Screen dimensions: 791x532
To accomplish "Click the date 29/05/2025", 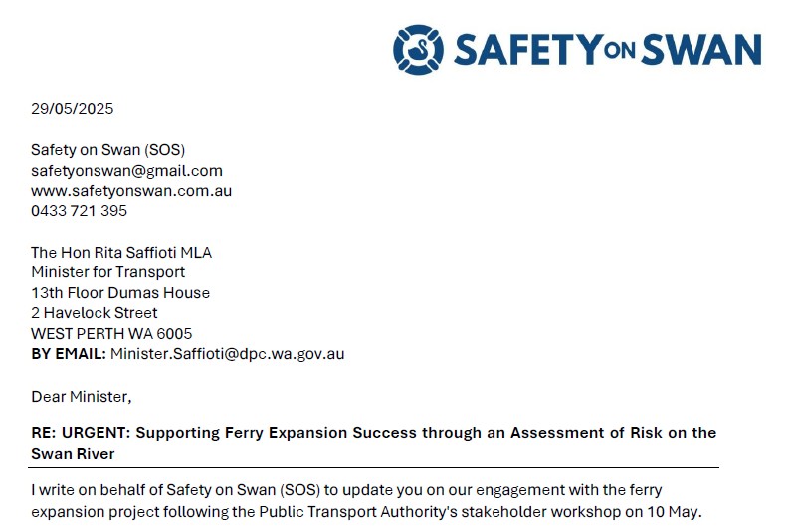I will tap(72, 109).
